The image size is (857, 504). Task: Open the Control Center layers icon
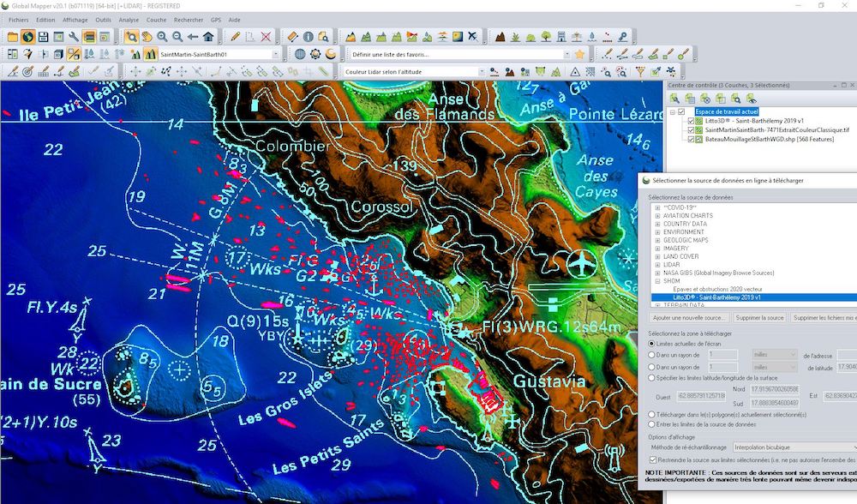[88, 37]
